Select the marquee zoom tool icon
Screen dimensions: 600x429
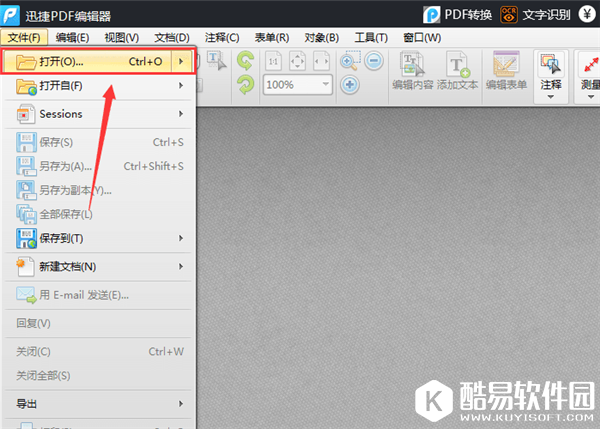(350, 61)
